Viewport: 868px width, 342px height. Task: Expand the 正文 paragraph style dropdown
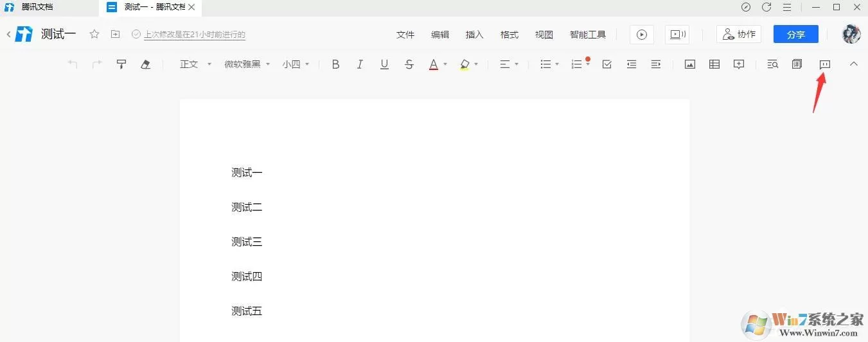tap(195, 64)
